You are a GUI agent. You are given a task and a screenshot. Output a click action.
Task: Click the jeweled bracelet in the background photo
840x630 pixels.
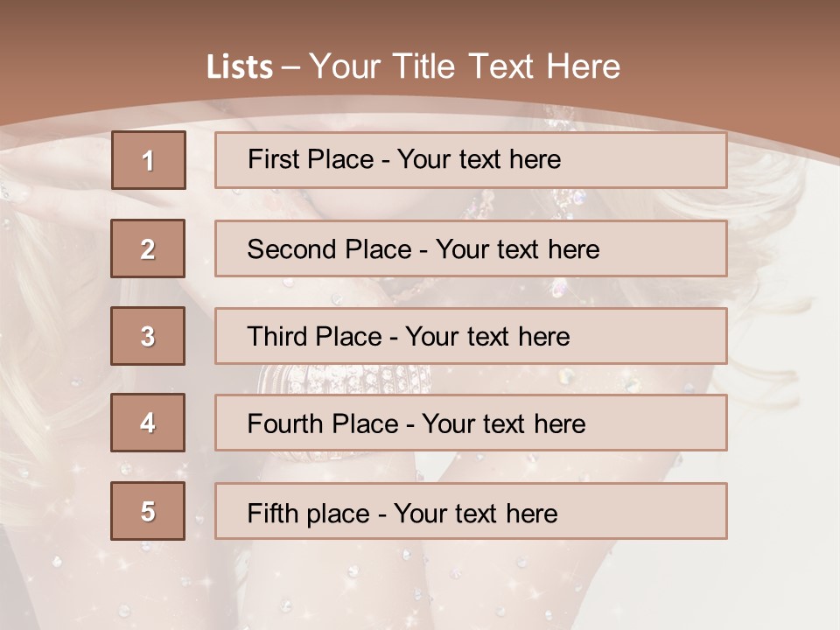click(344, 380)
